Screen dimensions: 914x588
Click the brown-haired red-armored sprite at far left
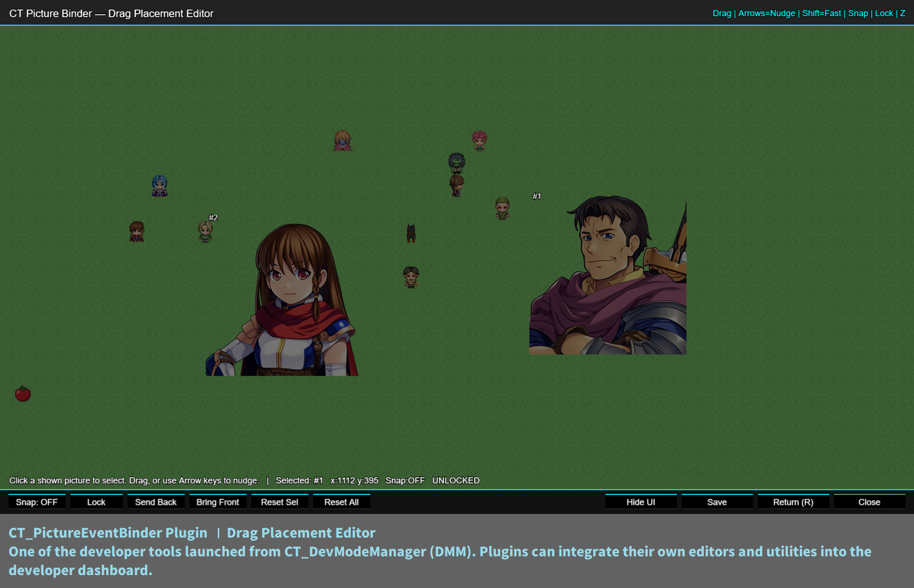(x=137, y=232)
